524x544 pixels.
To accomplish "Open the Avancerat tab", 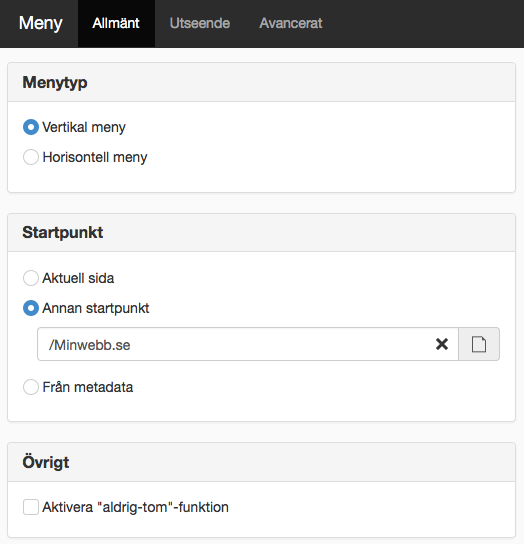I will click(291, 23).
